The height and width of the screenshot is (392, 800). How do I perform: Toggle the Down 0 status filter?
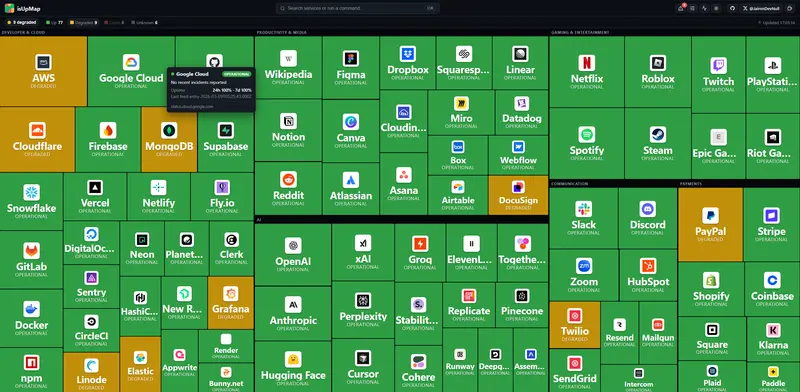click(x=114, y=22)
